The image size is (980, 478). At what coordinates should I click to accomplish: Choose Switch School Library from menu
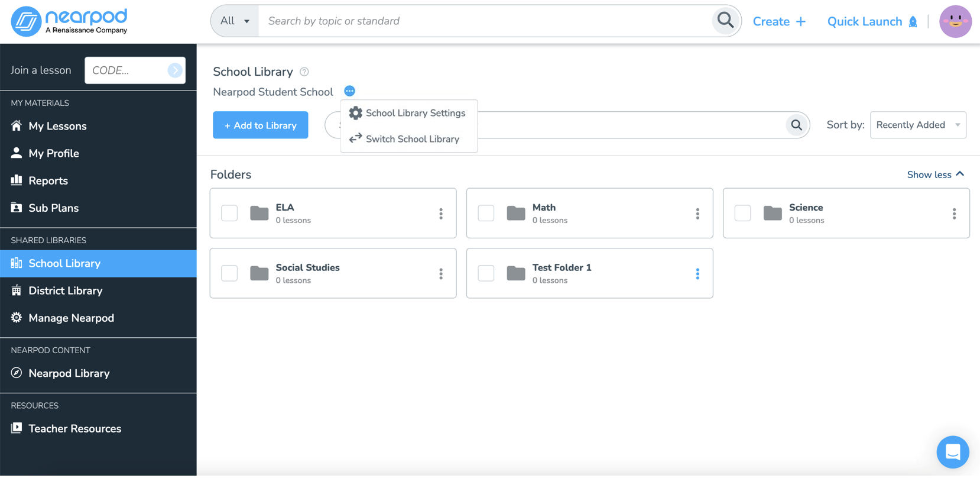pyautogui.click(x=409, y=139)
